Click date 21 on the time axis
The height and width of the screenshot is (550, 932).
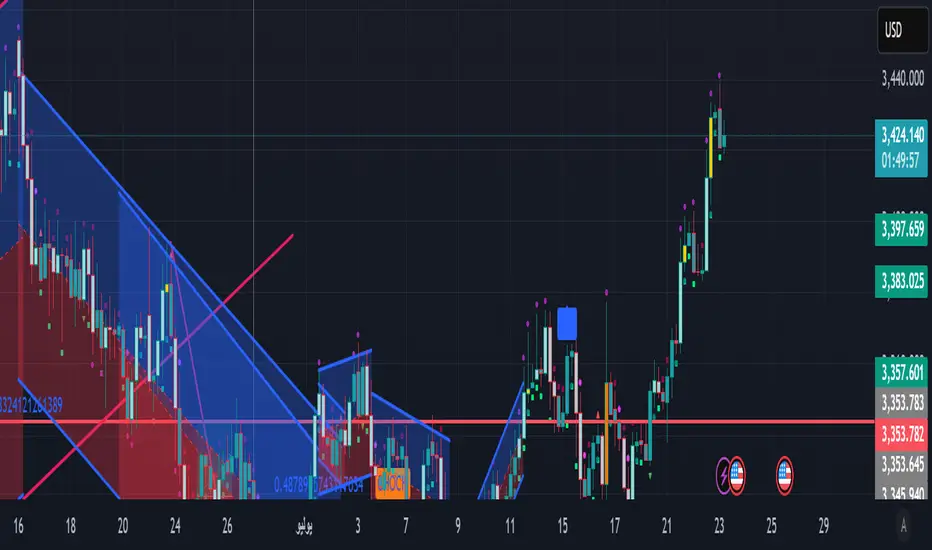click(x=667, y=526)
